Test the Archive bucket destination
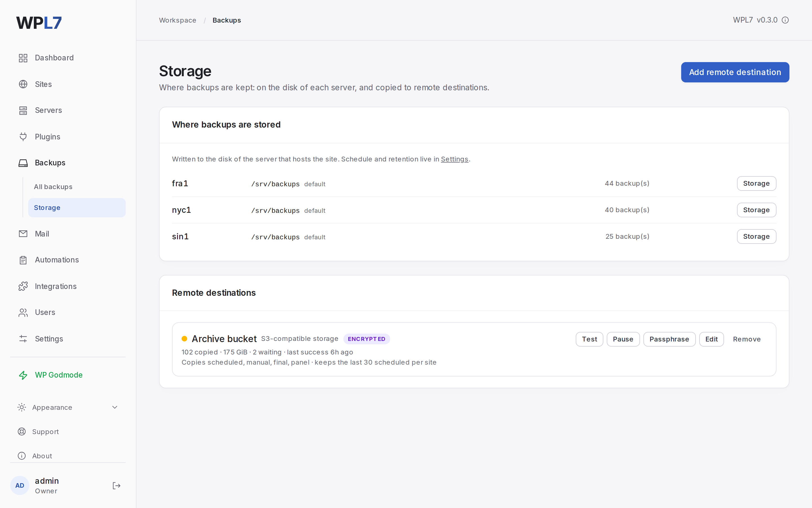812x508 pixels. 590,339
